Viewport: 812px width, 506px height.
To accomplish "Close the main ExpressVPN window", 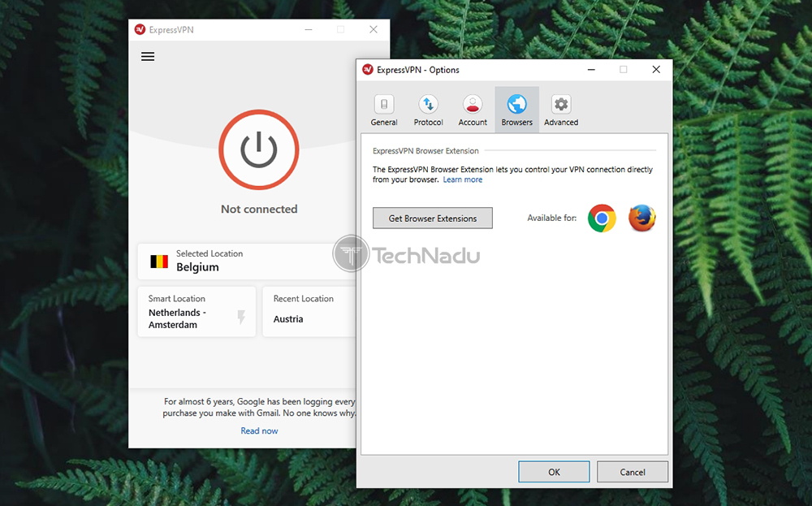I will pos(374,29).
